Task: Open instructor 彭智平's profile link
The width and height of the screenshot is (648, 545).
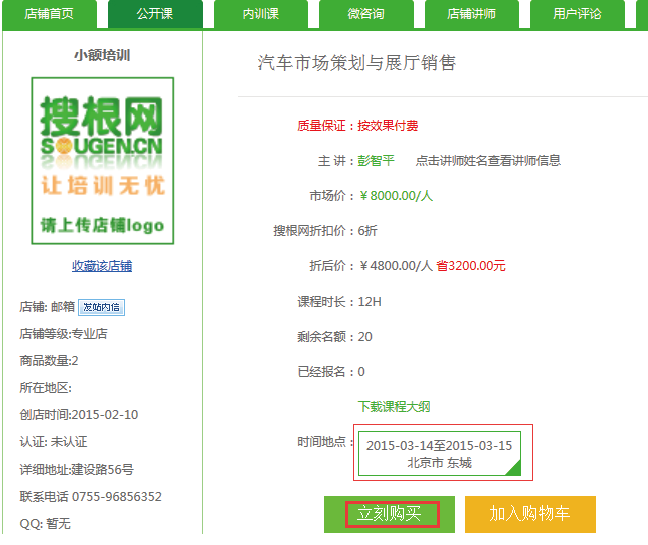Action: click(377, 161)
